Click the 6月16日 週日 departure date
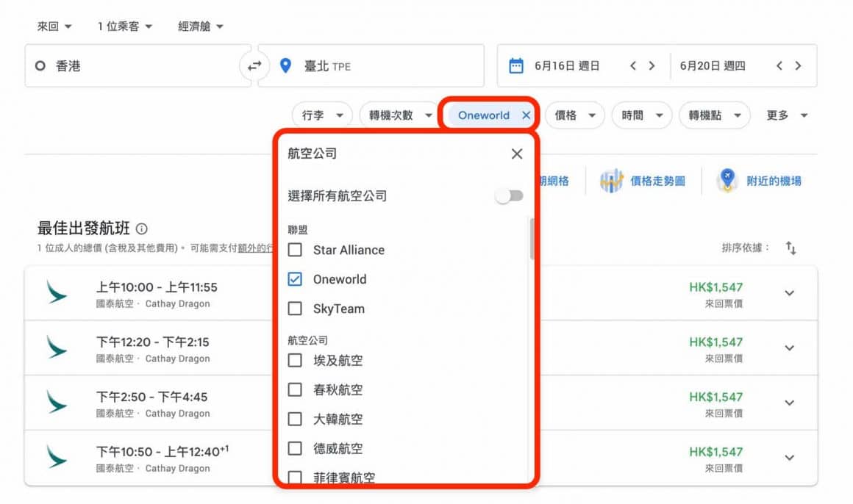The image size is (853, 504). (x=566, y=66)
